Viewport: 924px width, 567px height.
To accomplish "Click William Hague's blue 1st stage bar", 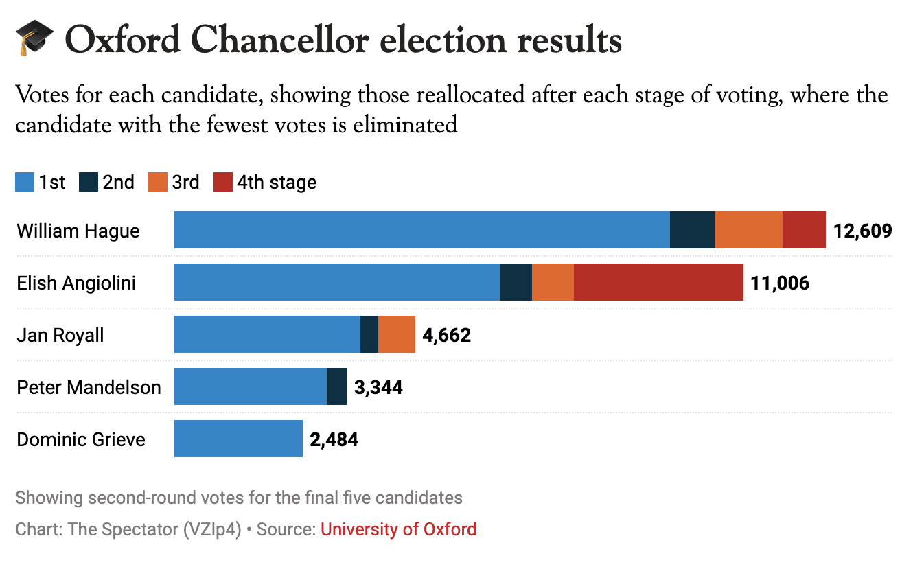I will coord(421,230).
